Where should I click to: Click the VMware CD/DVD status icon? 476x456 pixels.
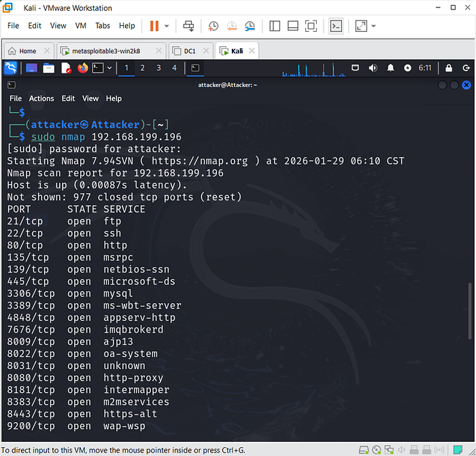(377, 450)
